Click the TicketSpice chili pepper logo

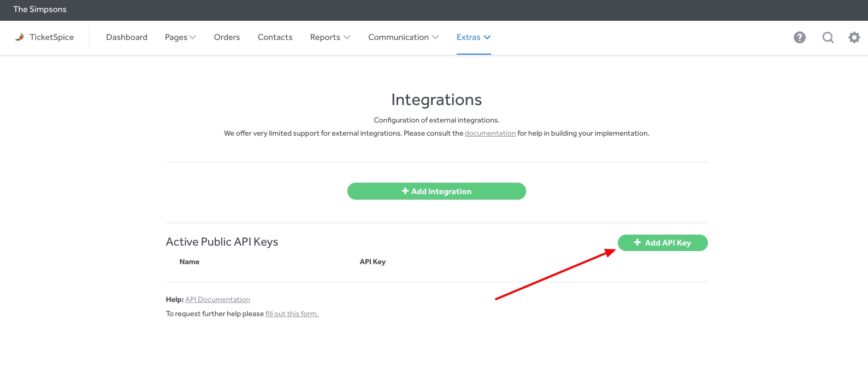click(20, 37)
